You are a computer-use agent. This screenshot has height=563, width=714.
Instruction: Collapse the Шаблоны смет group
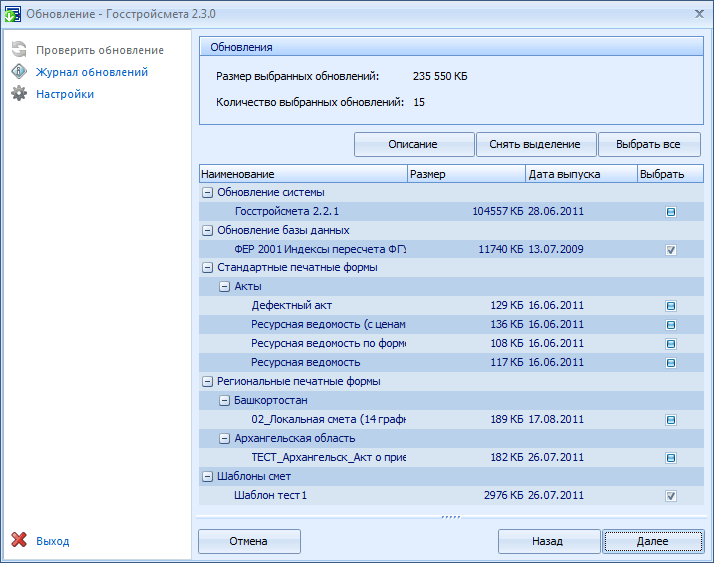[207, 476]
